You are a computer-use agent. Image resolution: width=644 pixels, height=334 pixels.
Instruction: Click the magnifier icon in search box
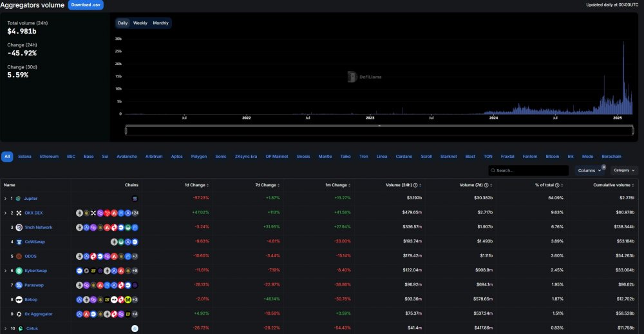click(x=493, y=171)
